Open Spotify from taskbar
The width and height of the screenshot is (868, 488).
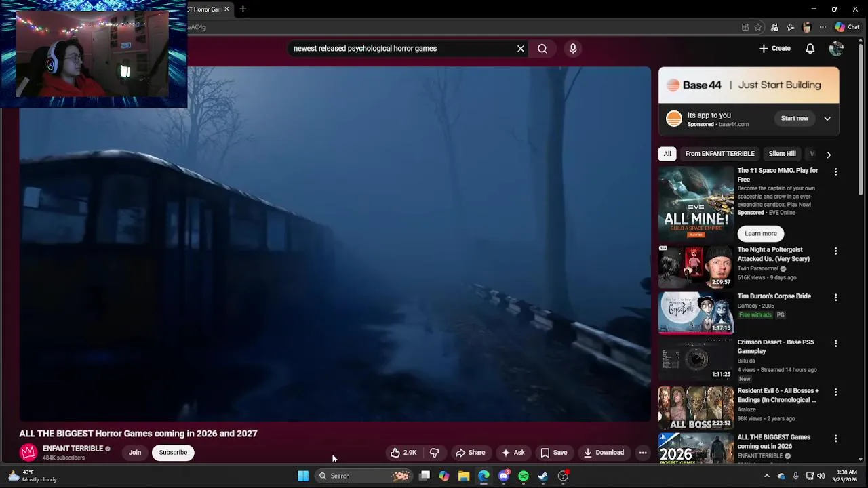(524, 476)
